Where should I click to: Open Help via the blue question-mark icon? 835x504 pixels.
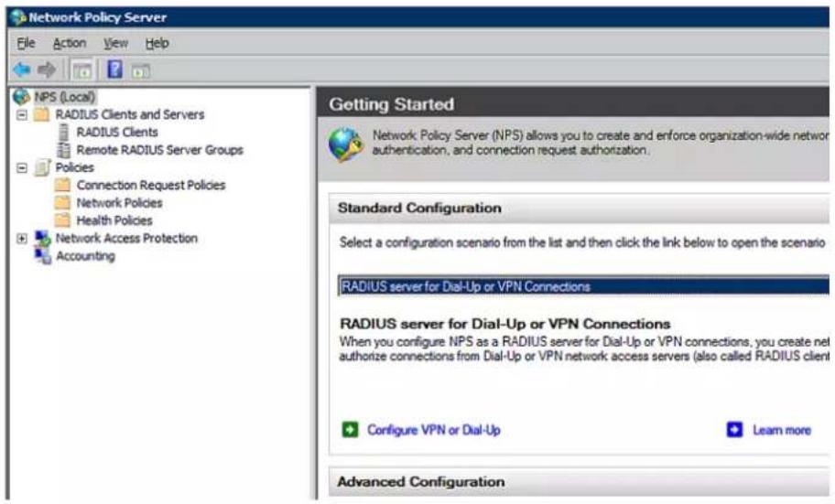click(114, 70)
